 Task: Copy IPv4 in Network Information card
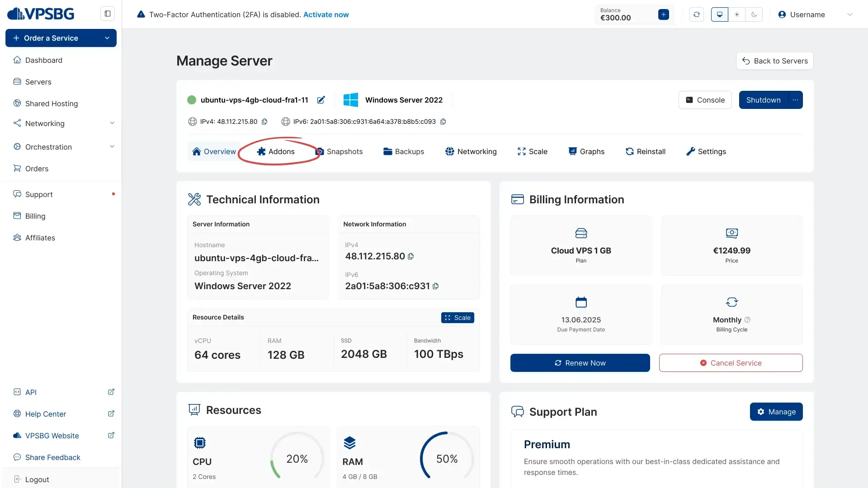pyautogui.click(x=410, y=256)
